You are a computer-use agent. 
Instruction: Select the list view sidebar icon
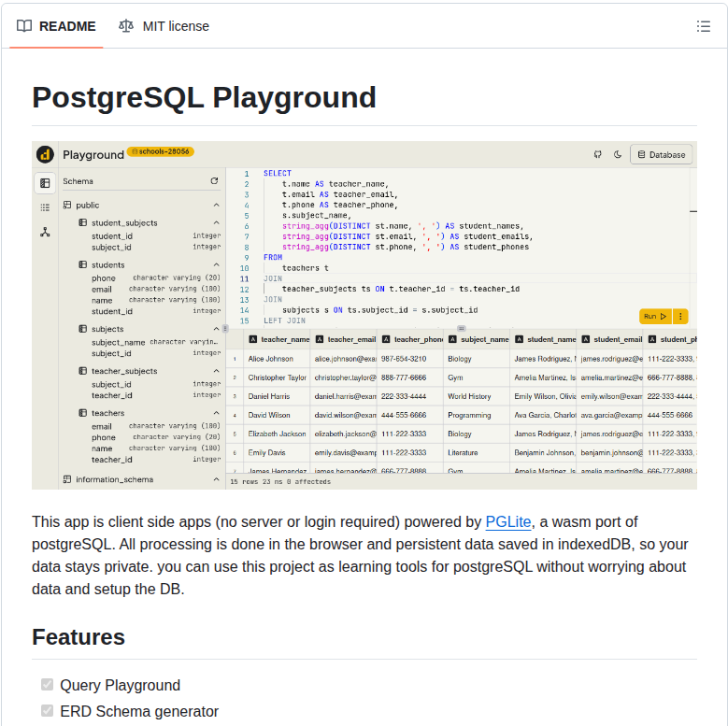click(x=45, y=207)
